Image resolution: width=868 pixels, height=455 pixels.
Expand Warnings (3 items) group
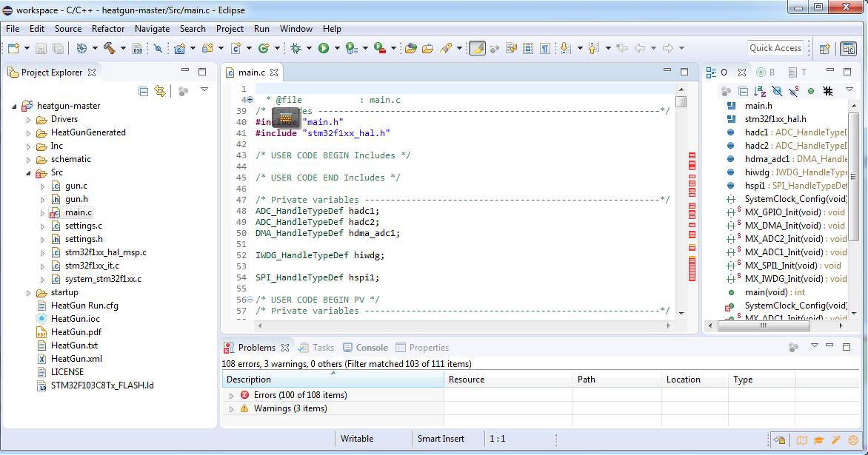pos(231,409)
